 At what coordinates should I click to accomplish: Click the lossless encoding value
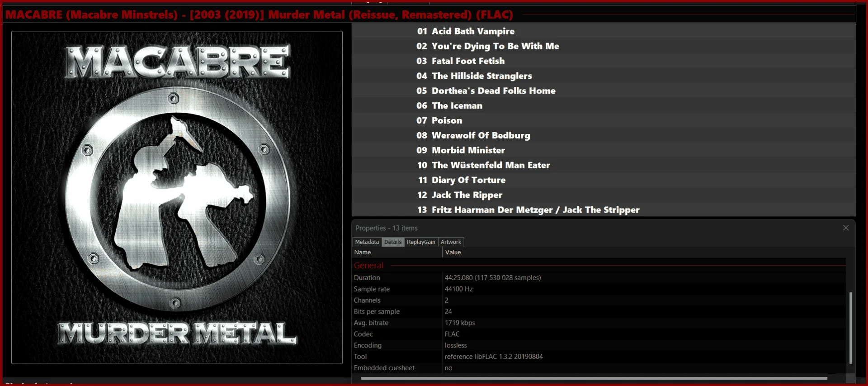tap(456, 345)
